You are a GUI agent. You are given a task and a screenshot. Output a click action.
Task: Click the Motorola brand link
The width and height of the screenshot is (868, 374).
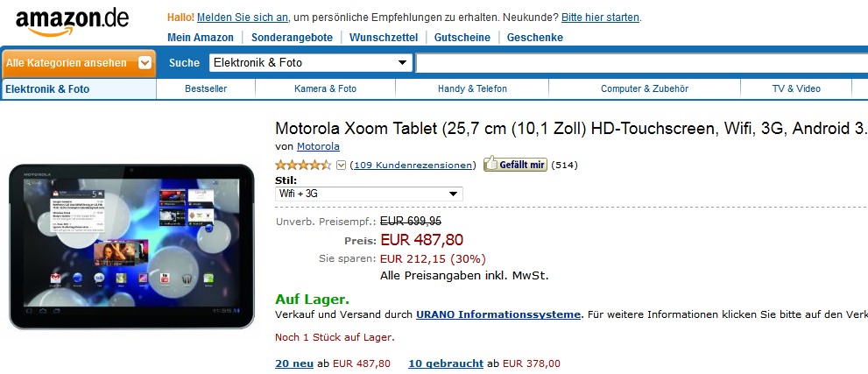[x=318, y=146]
